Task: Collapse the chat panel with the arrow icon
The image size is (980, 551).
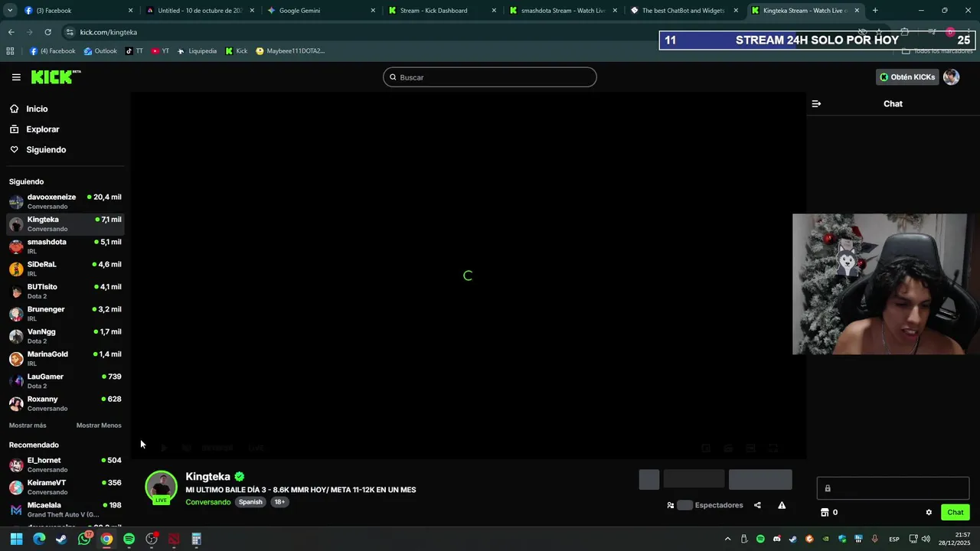Action: (816, 103)
